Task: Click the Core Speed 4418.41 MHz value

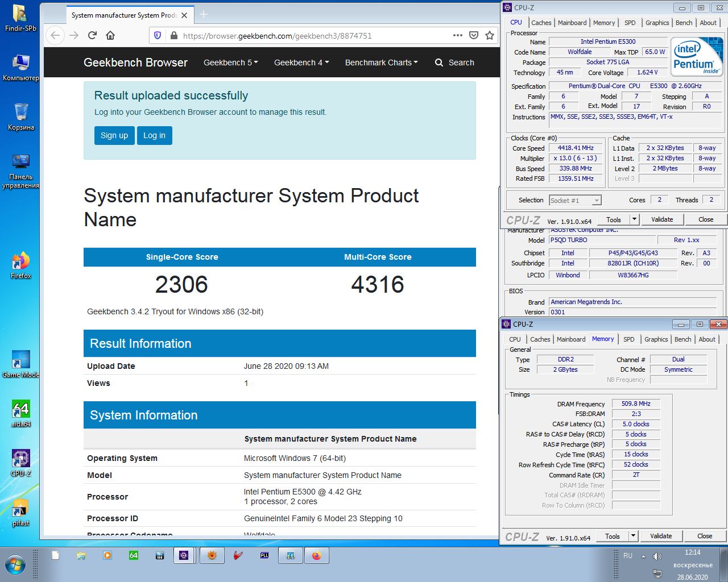Action: [576, 148]
